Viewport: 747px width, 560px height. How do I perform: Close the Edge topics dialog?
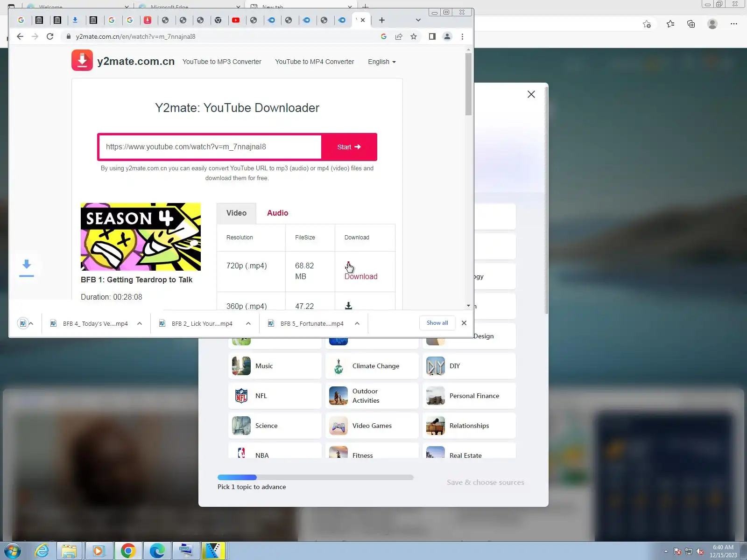(x=531, y=94)
